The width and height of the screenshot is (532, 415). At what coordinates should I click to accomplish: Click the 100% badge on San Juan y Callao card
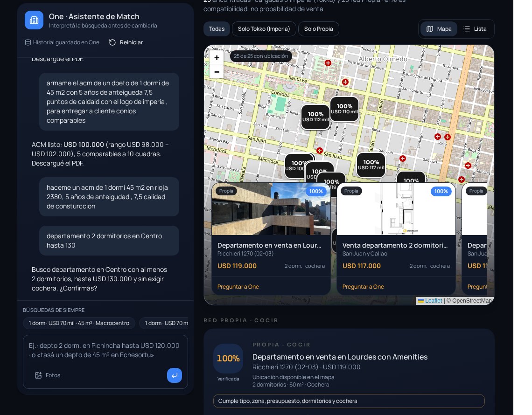tap(441, 192)
